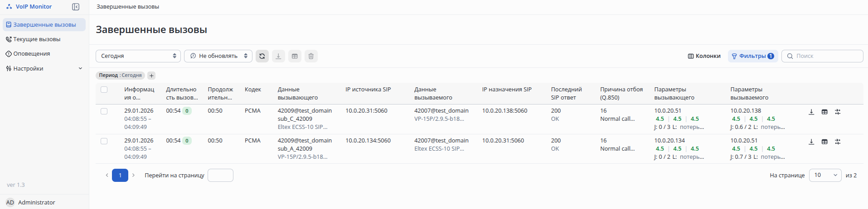The height and width of the screenshot is (209, 868).
Task: Download the first call record
Action: click(x=811, y=112)
